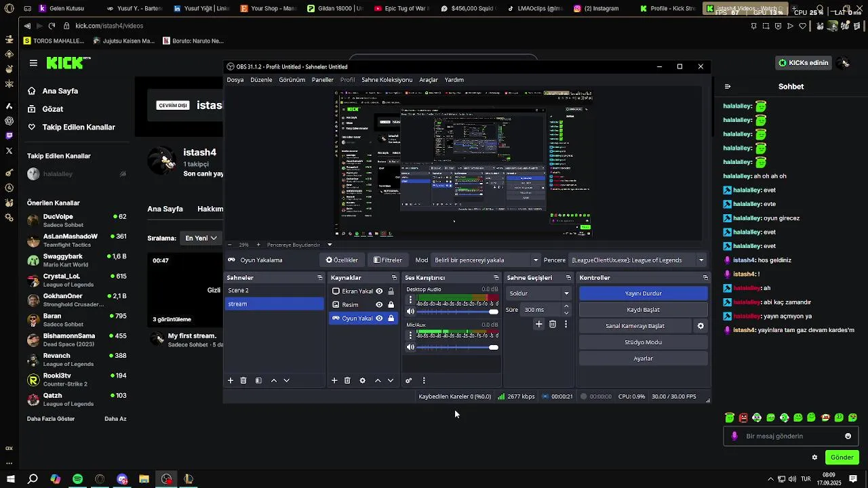Open transition properties three-dot menu
868x488 pixels.
566,325
